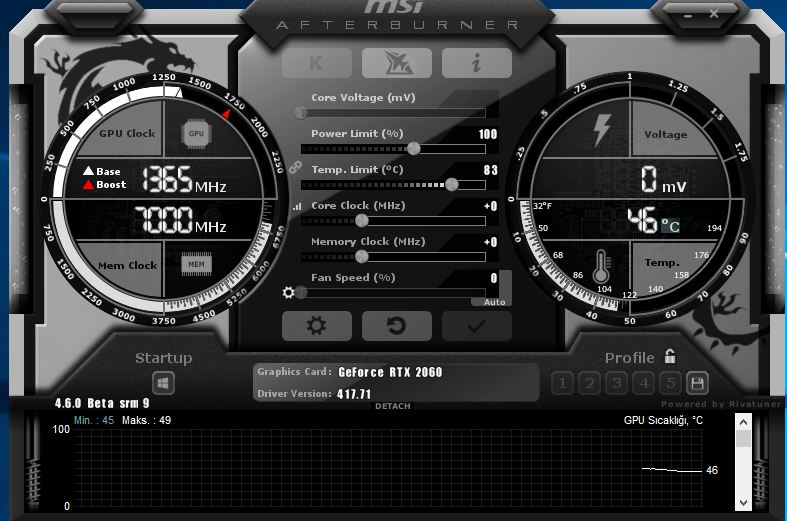Click the DETACH monitoring button
The height and width of the screenshot is (521, 787).
pyautogui.click(x=392, y=406)
